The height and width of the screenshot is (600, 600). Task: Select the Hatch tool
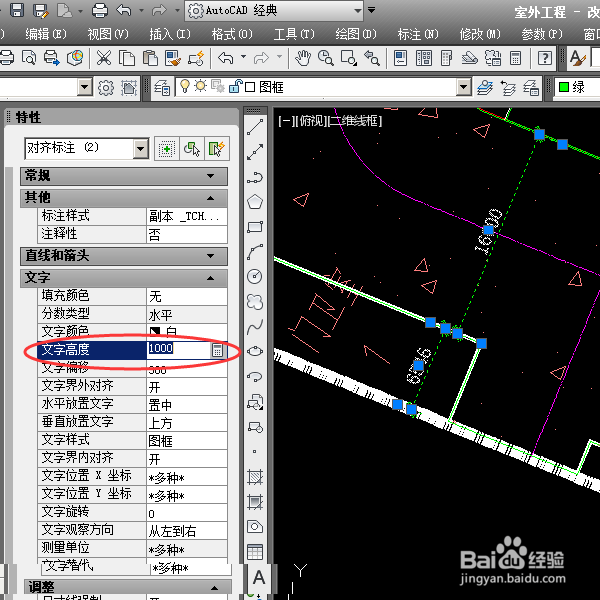(x=255, y=476)
